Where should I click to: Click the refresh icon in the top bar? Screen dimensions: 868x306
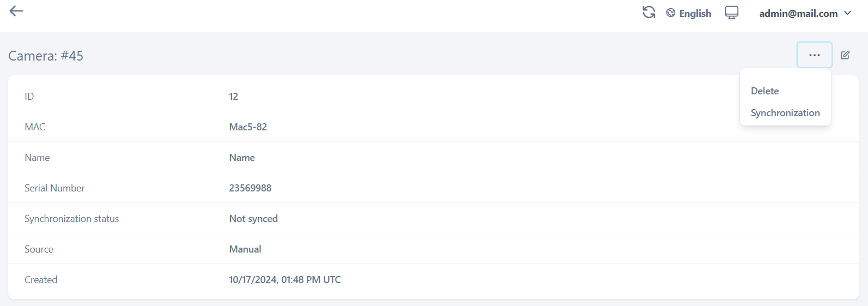(648, 13)
